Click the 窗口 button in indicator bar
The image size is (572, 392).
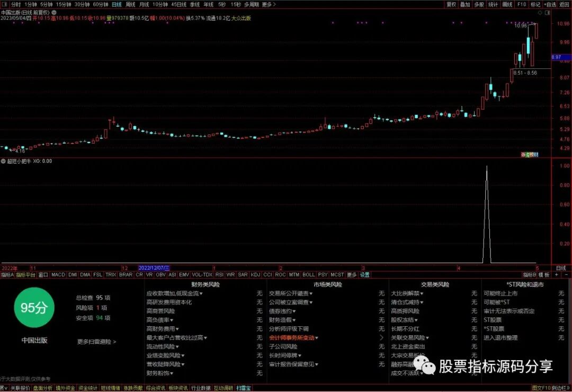(43, 274)
